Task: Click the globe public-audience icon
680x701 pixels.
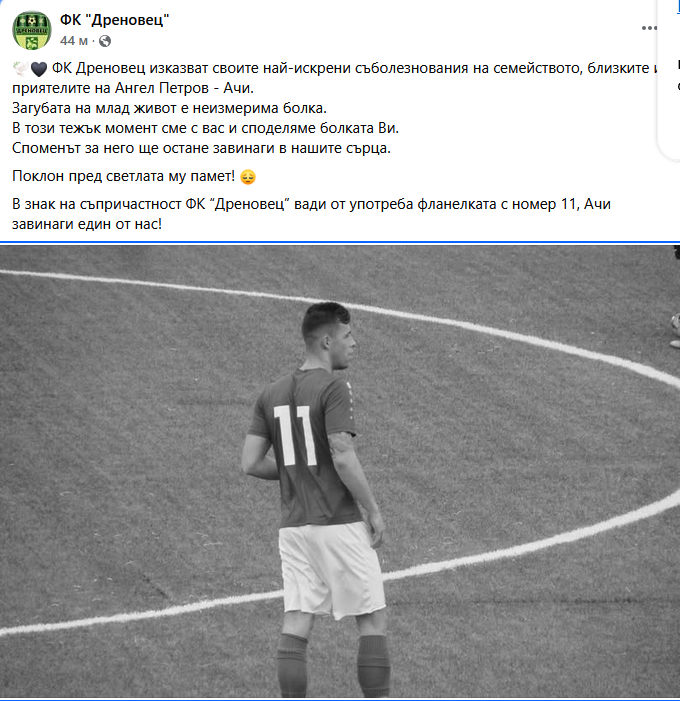Action: [x=103, y=41]
